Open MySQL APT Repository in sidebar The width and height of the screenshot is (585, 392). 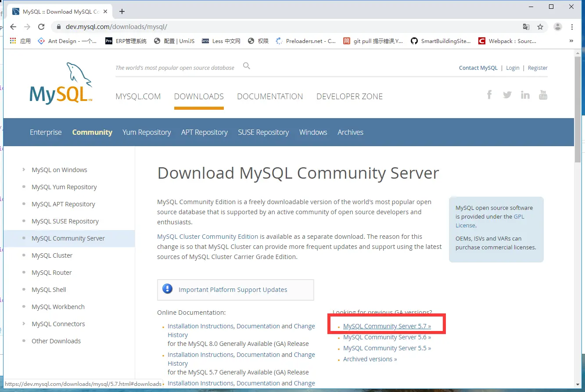tap(63, 204)
